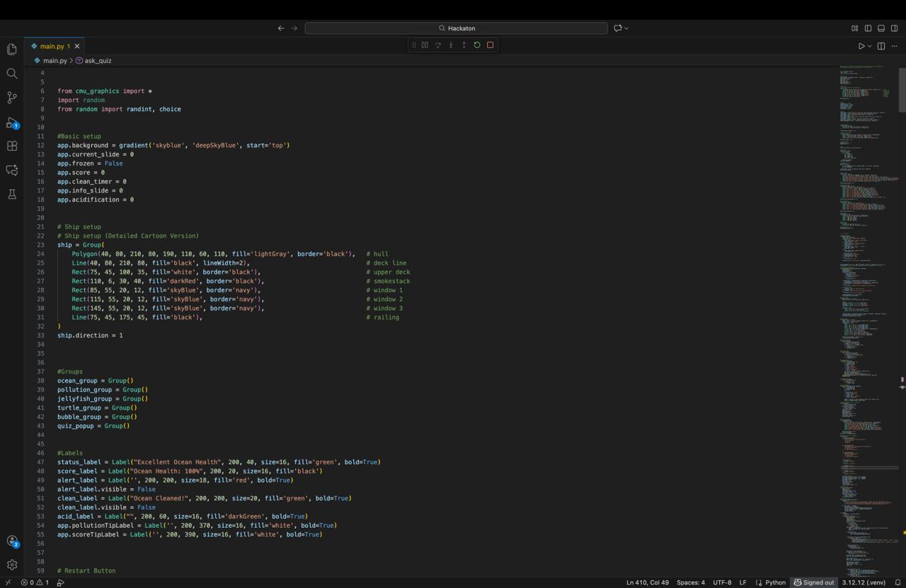This screenshot has height=588, width=906.
Task: Split the editor to the right
Action: [881, 46]
